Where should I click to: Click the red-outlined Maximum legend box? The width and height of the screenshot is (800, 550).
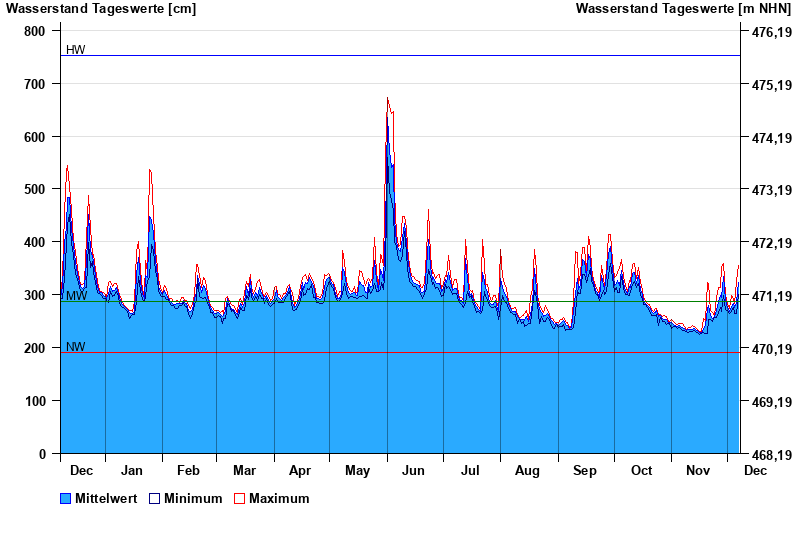239,498
